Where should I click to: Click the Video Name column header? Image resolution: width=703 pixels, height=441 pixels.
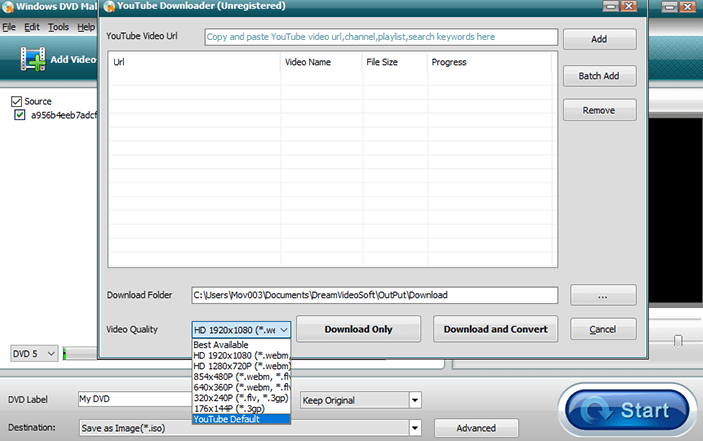[321, 62]
